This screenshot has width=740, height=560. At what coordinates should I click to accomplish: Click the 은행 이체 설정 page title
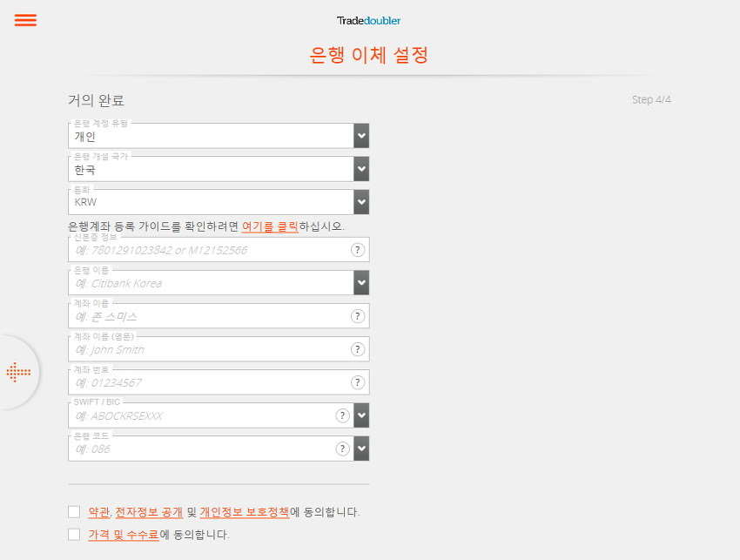coord(368,55)
